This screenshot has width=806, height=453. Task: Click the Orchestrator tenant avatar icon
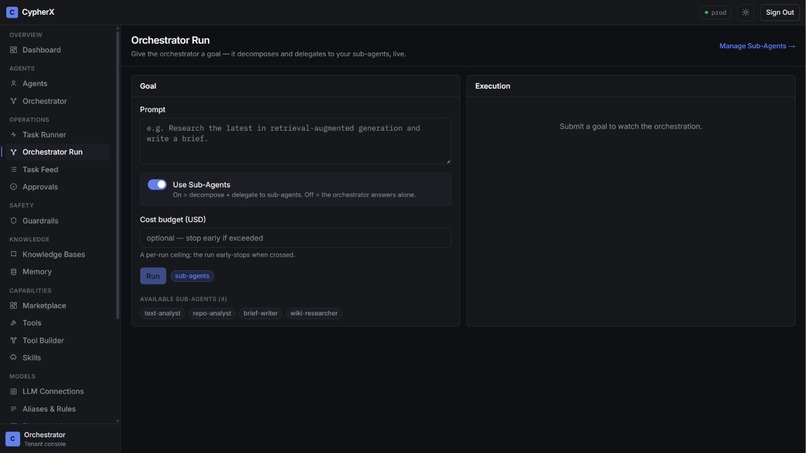[x=12, y=439]
